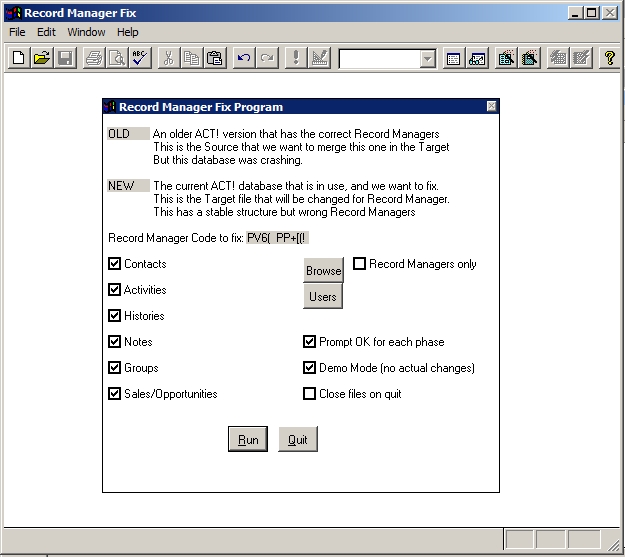Click the OLD database path field
This screenshot has height=557, width=625.
128,134
